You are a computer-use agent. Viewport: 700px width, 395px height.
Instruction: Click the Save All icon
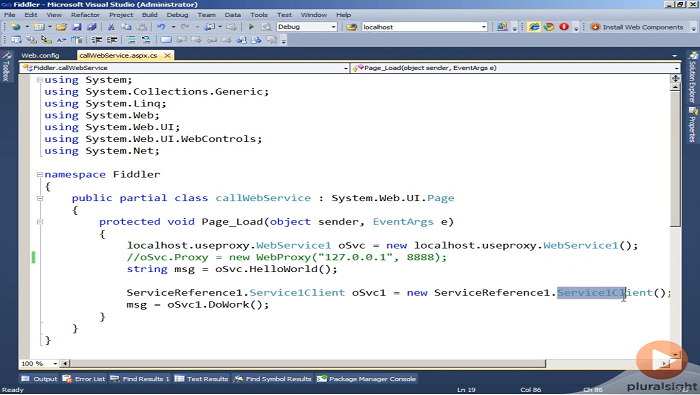pyautogui.click(x=92, y=27)
